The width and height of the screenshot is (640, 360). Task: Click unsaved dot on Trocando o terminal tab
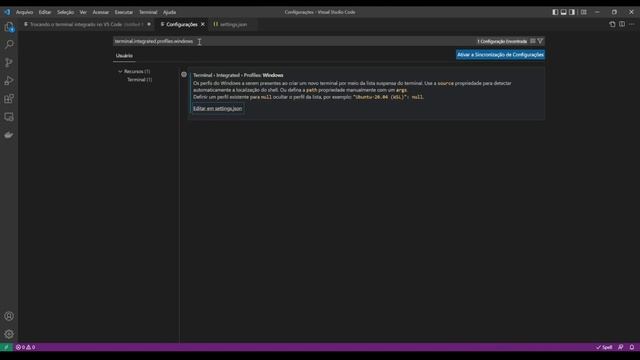149,24
